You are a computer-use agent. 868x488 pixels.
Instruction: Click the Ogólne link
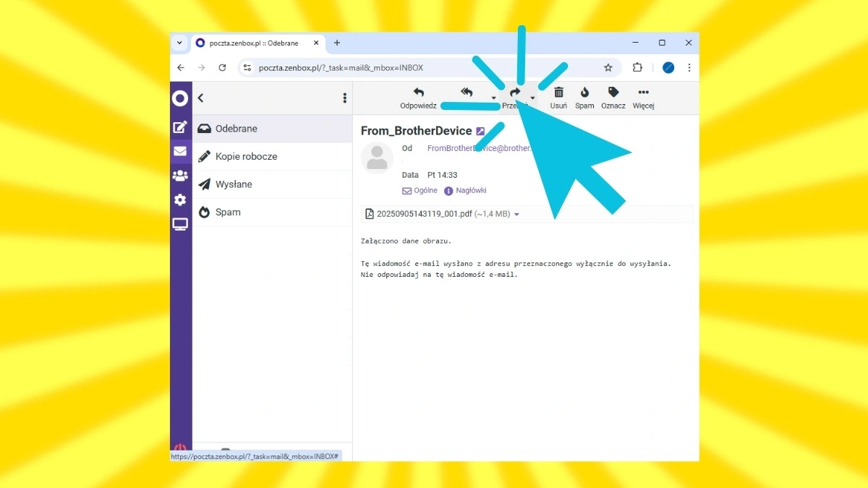[420, 191]
